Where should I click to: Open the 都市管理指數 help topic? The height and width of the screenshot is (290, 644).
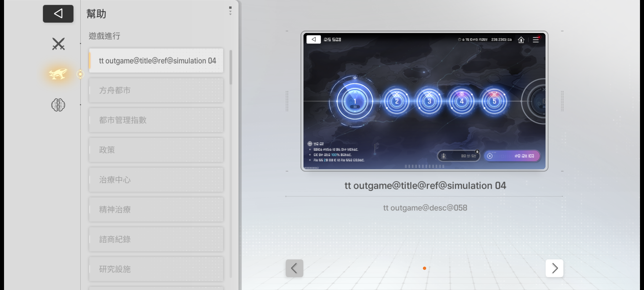pyautogui.click(x=156, y=120)
